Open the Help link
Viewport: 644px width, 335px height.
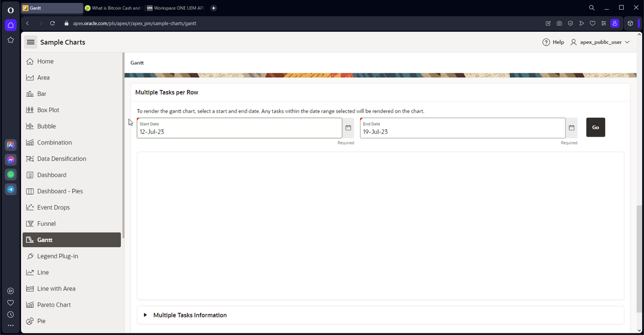[x=553, y=42]
